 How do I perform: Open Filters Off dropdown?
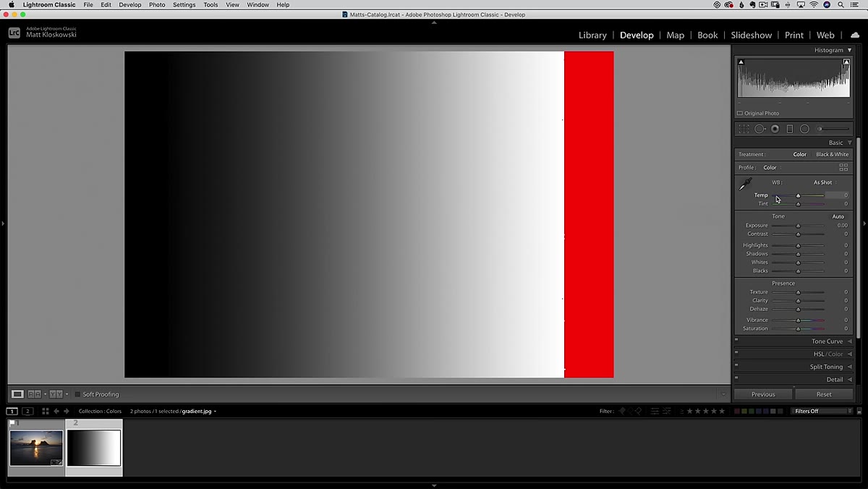822,411
